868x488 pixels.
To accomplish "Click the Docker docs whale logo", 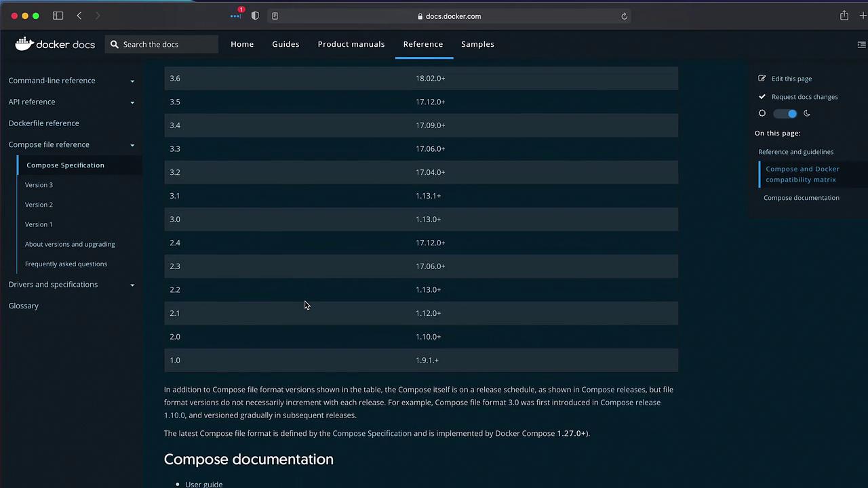I will (x=24, y=44).
